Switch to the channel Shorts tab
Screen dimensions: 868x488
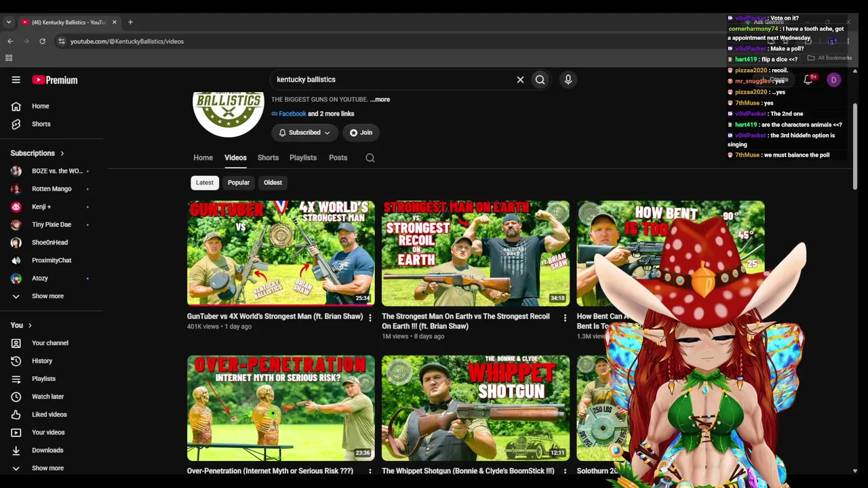pos(268,158)
